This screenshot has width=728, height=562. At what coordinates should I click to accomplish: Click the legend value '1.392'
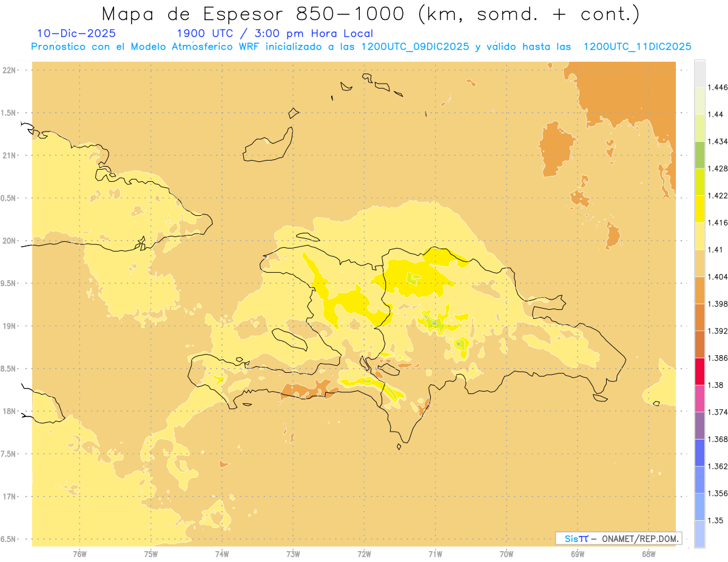[718, 331]
